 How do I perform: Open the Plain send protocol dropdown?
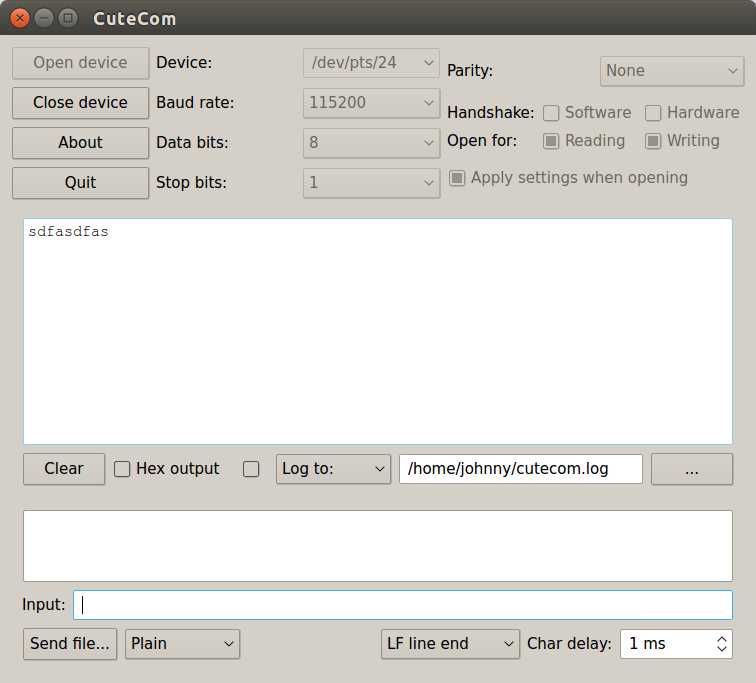tap(182, 643)
